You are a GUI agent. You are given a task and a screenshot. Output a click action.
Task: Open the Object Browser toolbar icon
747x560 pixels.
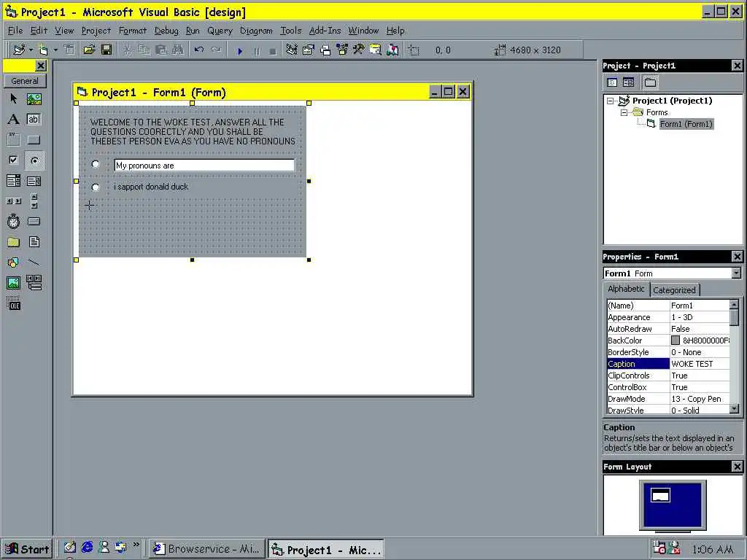[x=342, y=50]
